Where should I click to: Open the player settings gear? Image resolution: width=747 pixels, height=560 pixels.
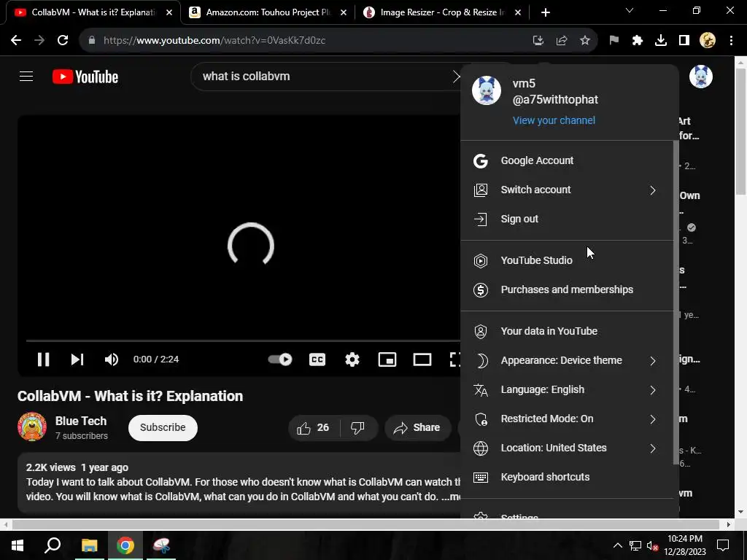pyautogui.click(x=352, y=359)
